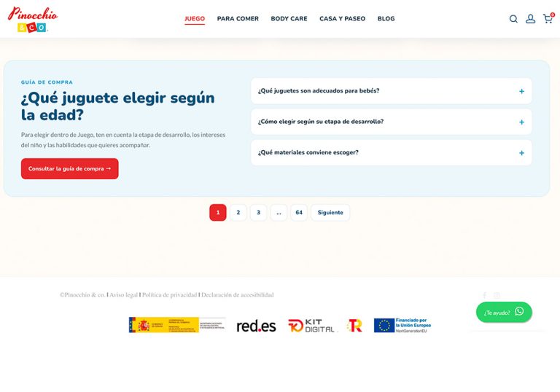Open the CASA Y PASEO menu item
This screenshot has height=392, width=560.
[x=342, y=18]
